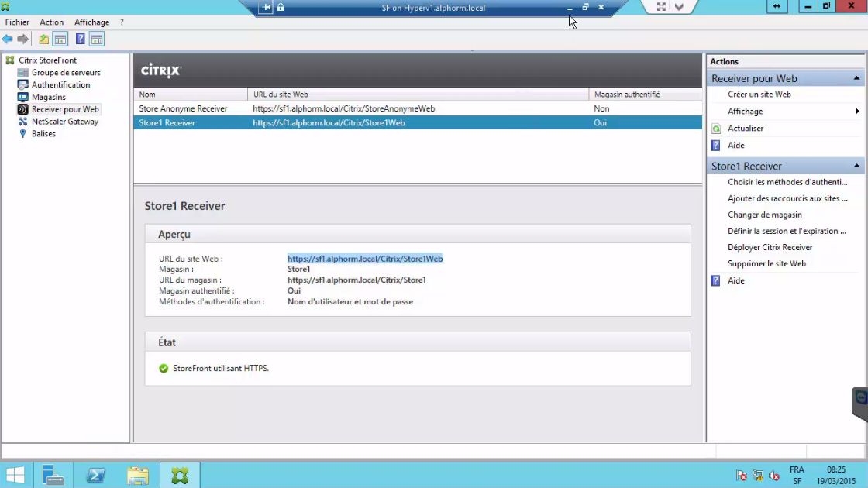The width and height of the screenshot is (868, 488).
Task: Select Citrix StoreFront root node icon
Action: pyautogui.click(x=9, y=60)
